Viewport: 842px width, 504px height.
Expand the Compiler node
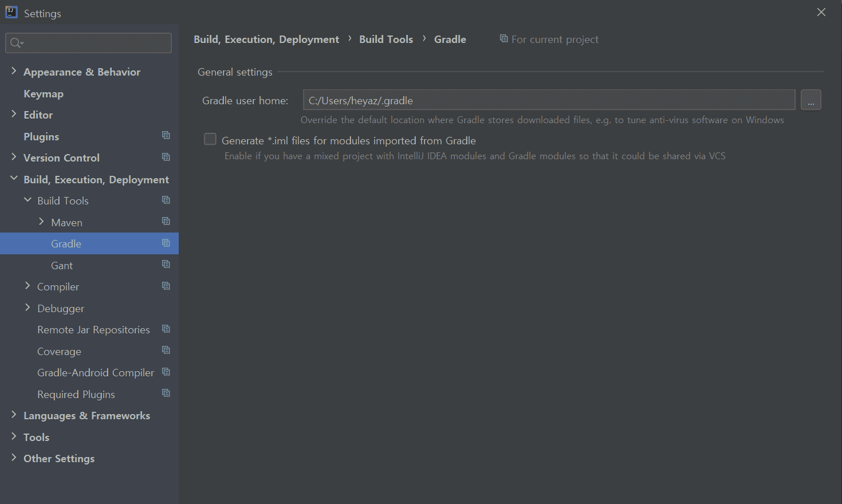coord(27,286)
